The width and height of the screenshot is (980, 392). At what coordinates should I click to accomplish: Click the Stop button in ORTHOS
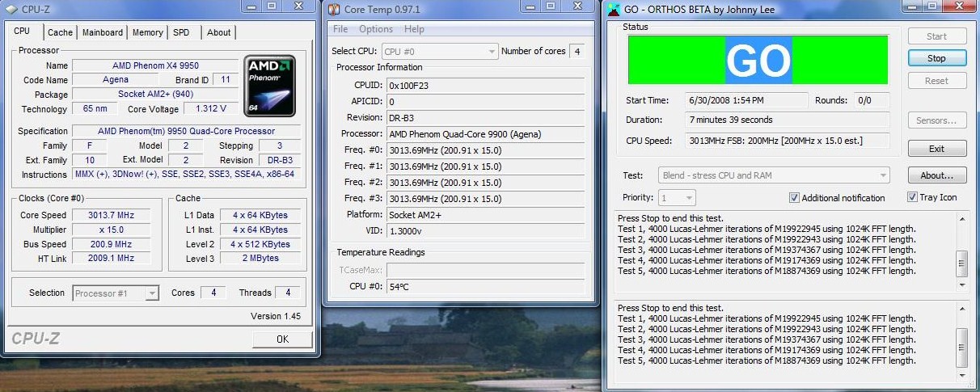936,58
